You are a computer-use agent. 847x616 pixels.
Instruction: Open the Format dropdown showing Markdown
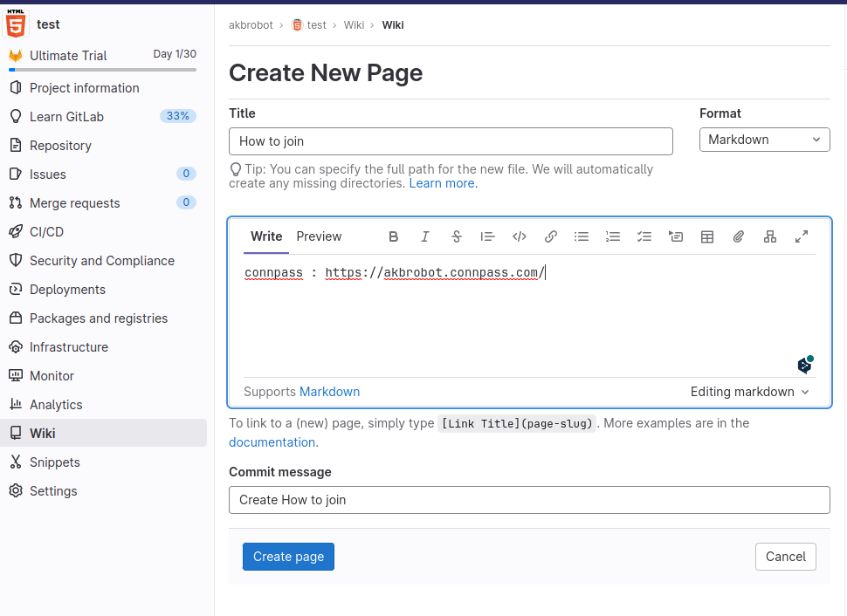tap(764, 140)
